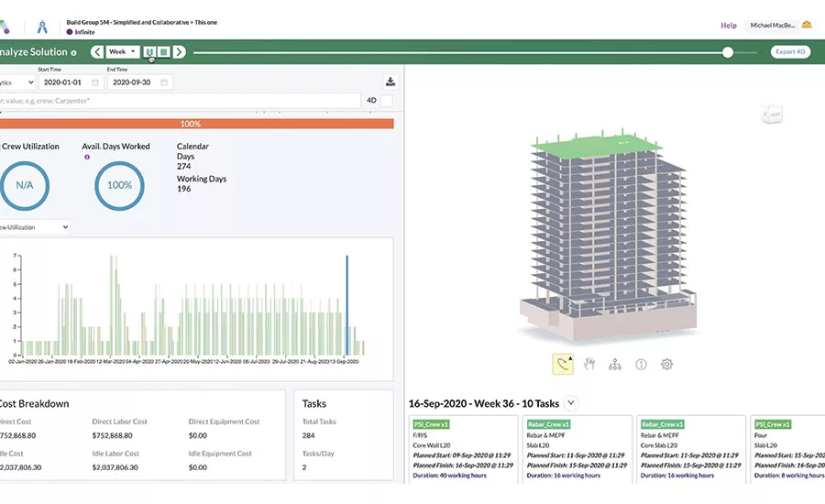This screenshot has width=825, height=504.
Task: Click the 3D building model
Action: point(608,234)
